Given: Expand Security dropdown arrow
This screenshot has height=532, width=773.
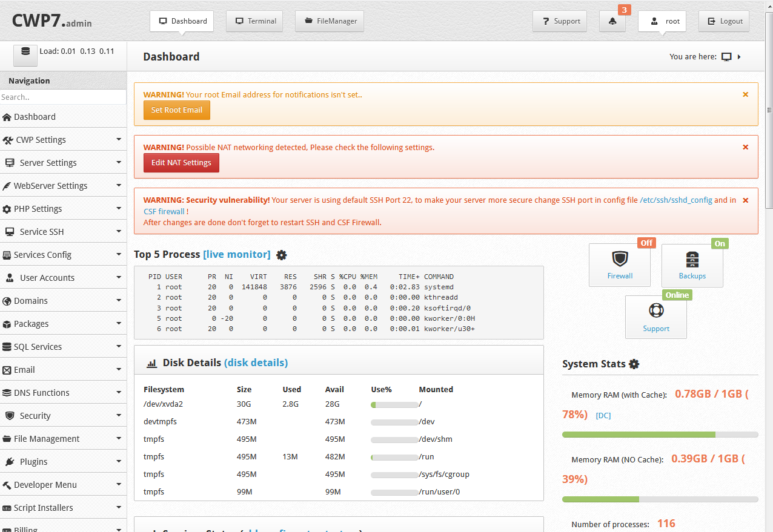Looking at the screenshot, I should (119, 415).
